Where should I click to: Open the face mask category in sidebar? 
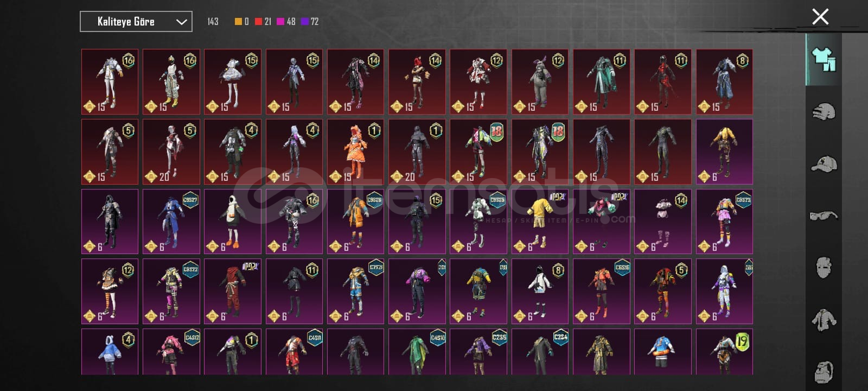tap(824, 268)
